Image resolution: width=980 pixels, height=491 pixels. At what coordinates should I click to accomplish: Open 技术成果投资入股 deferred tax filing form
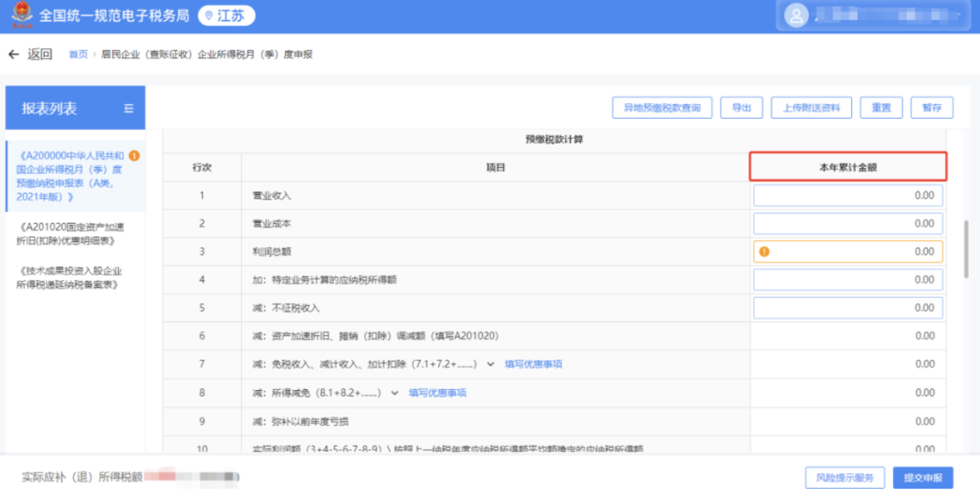click(x=69, y=277)
